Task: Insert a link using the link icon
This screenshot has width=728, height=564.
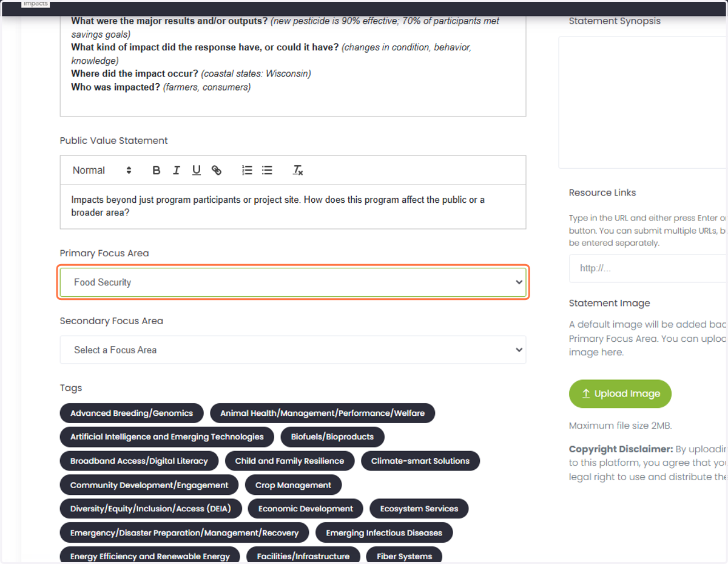Action: click(x=217, y=171)
